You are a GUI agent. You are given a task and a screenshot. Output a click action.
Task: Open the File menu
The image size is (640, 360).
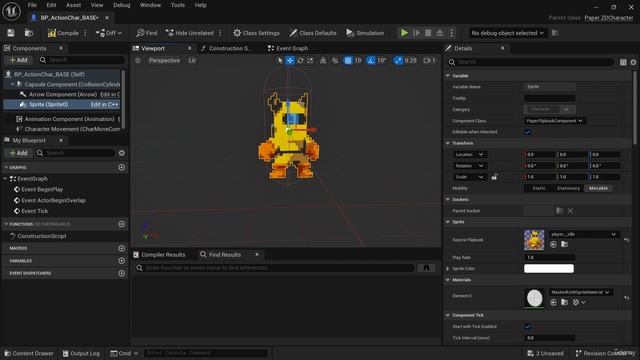coord(32,5)
